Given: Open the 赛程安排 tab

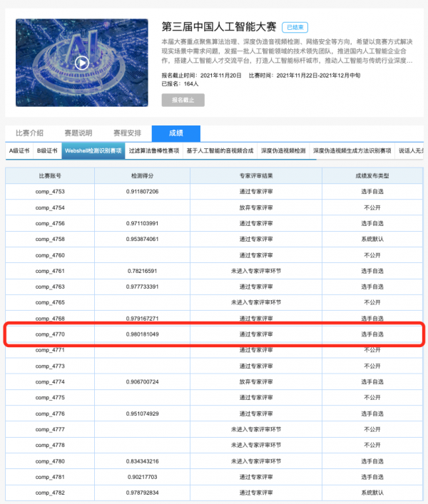Looking at the screenshot, I should click(x=128, y=133).
